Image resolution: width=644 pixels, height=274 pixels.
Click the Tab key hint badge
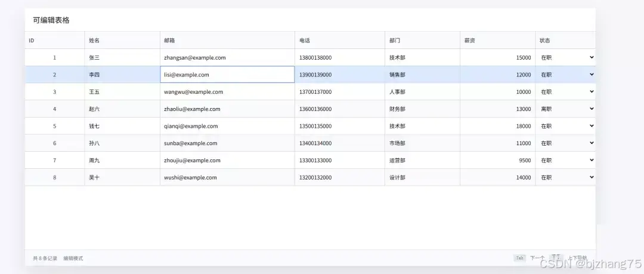point(519,258)
